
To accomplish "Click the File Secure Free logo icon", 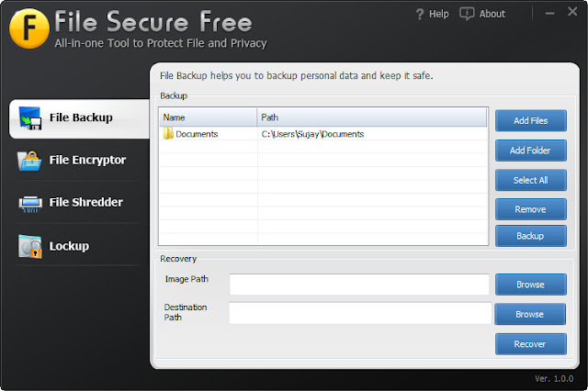I will (x=27, y=28).
